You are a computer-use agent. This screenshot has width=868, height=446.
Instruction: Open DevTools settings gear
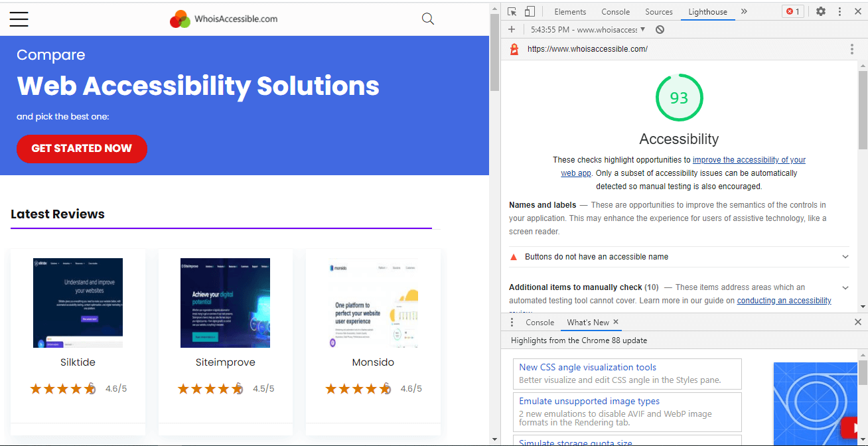(x=821, y=12)
